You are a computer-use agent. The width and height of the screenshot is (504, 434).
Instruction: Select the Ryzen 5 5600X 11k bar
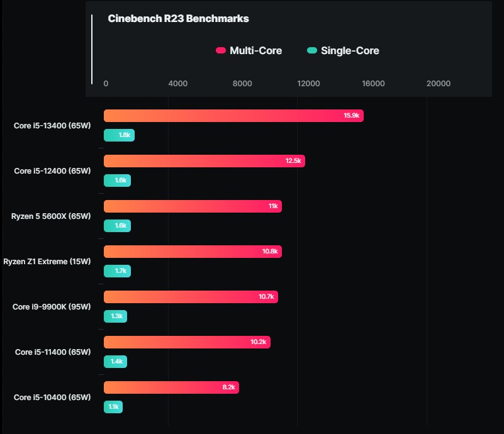(x=193, y=206)
